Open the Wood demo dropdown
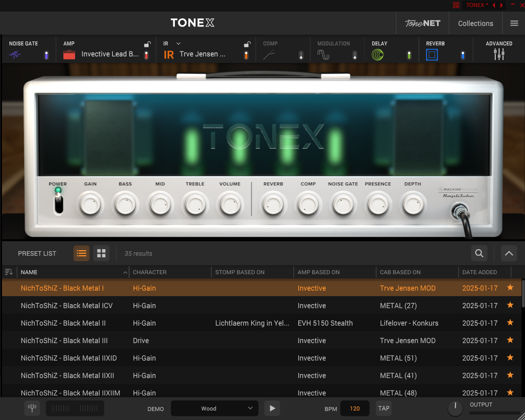This screenshot has width=525, height=420. 214,409
